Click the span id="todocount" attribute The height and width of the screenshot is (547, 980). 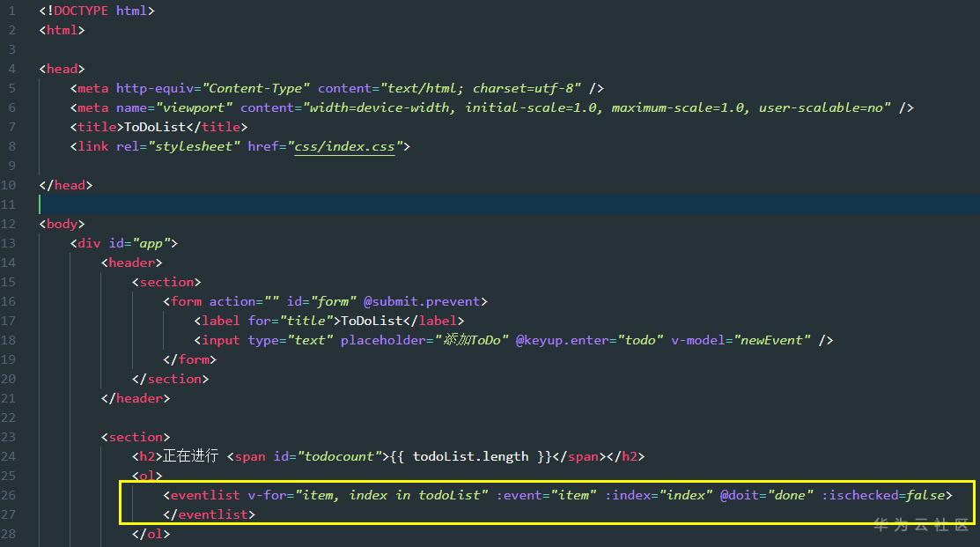coord(328,456)
